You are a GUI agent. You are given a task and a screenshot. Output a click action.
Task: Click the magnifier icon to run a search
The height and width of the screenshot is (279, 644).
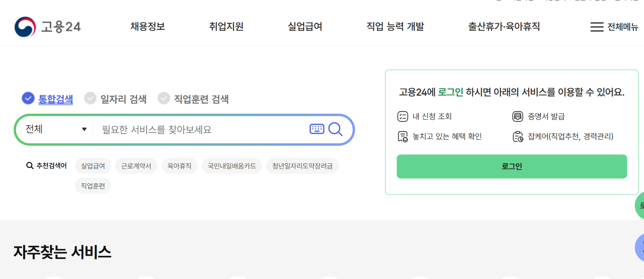335,129
